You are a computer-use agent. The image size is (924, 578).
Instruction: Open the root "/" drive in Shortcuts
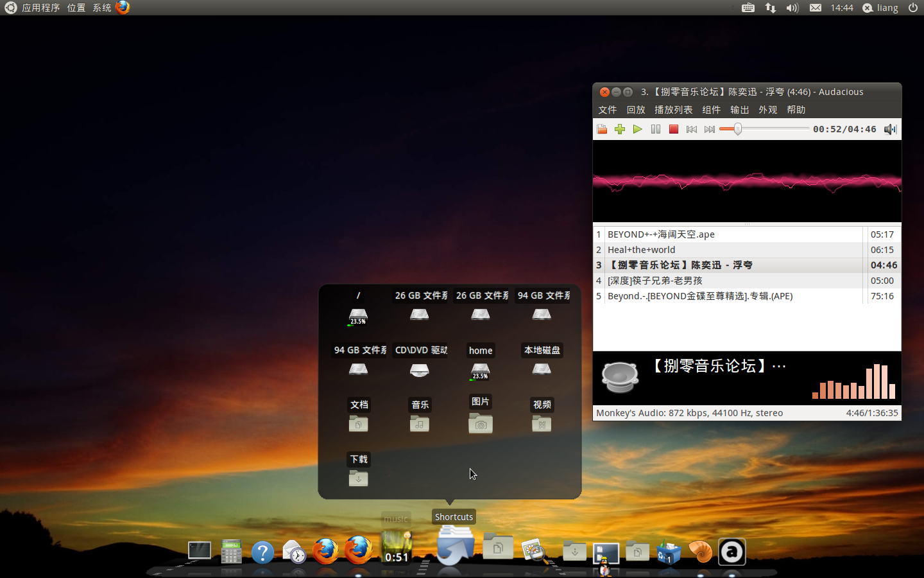point(358,315)
